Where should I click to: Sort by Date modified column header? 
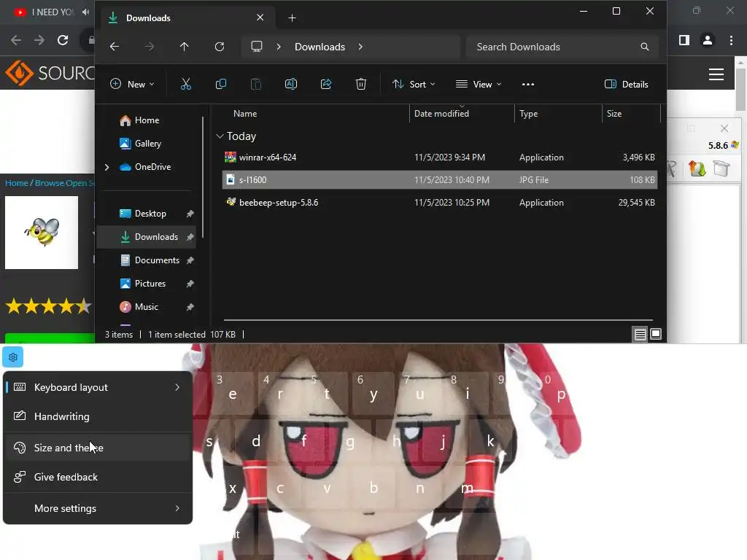(x=441, y=114)
